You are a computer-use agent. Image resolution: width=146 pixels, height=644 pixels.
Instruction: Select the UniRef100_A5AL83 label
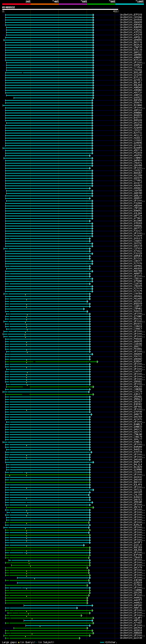pyautogui.click(x=131, y=387)
